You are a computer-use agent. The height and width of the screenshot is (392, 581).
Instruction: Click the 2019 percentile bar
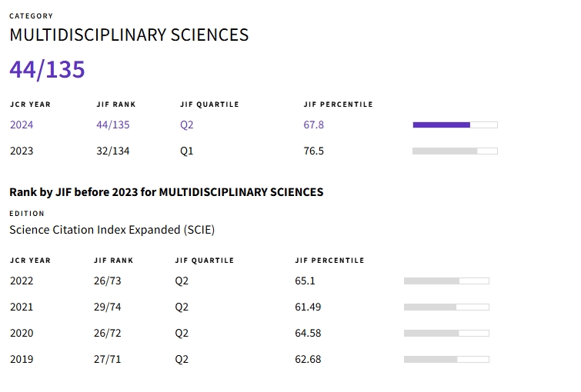click(x=446, y=359)
